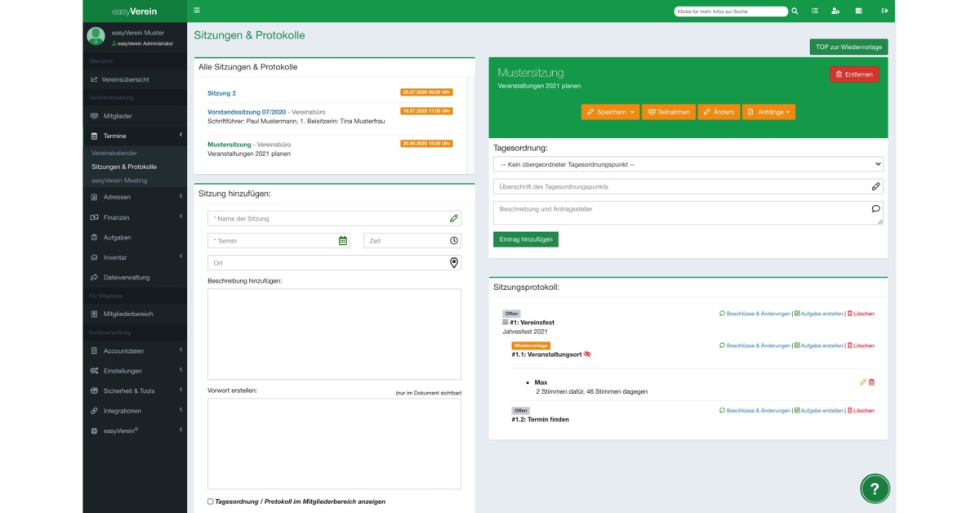Click the logout icon in top bar
Image resolution: width=980 pixels, height=513 pixels.
coord(884,11)
